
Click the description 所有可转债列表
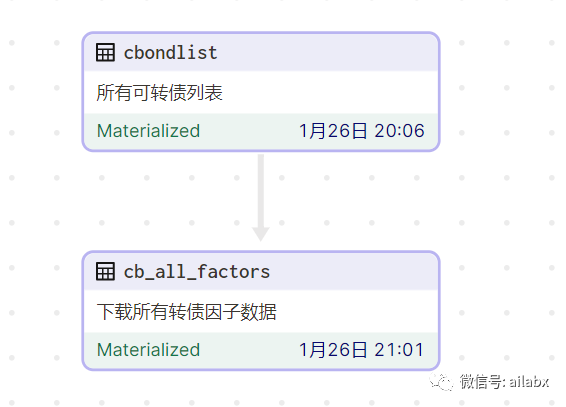point(160,92)
